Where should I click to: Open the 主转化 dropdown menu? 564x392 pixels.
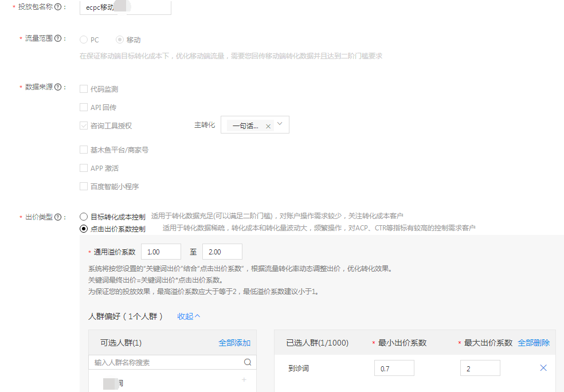(x=279, y=124)
